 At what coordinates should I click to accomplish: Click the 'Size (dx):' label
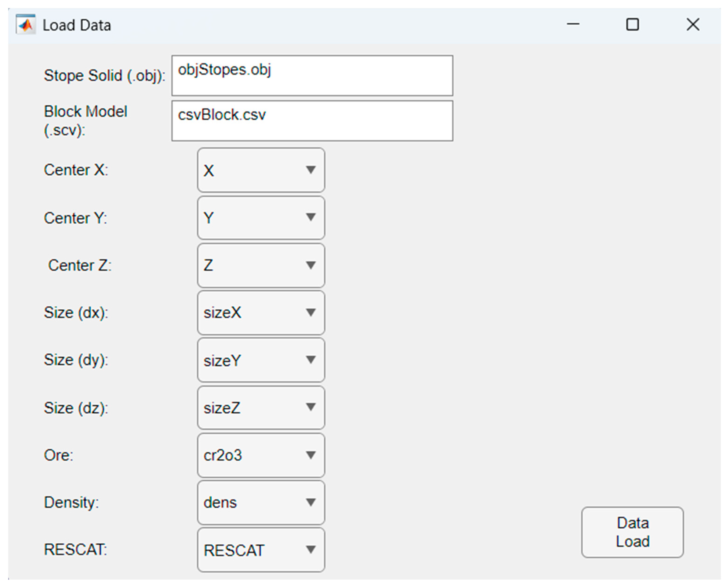click(76, 313)
